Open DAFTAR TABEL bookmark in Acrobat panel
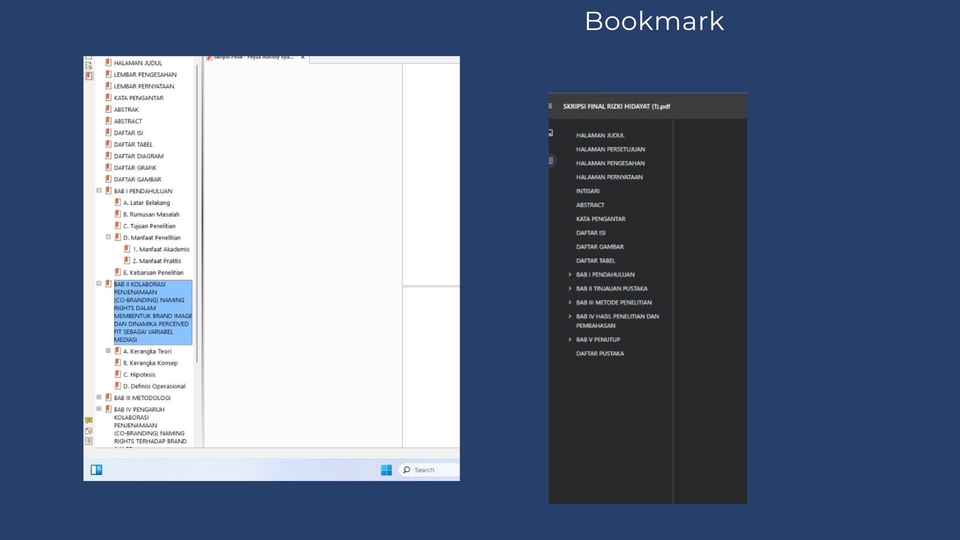The width and height of the screenshot is (960, 540). (x=133, y=144)
